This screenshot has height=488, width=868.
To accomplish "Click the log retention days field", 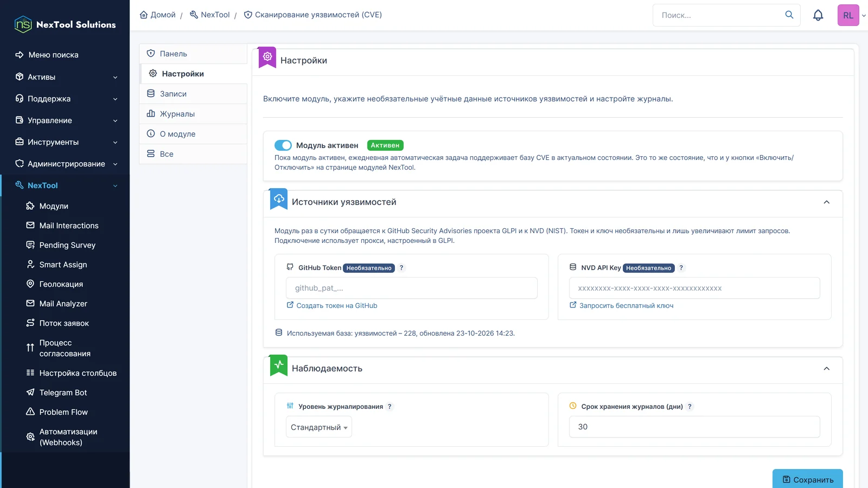I will [x=694, y=427].
